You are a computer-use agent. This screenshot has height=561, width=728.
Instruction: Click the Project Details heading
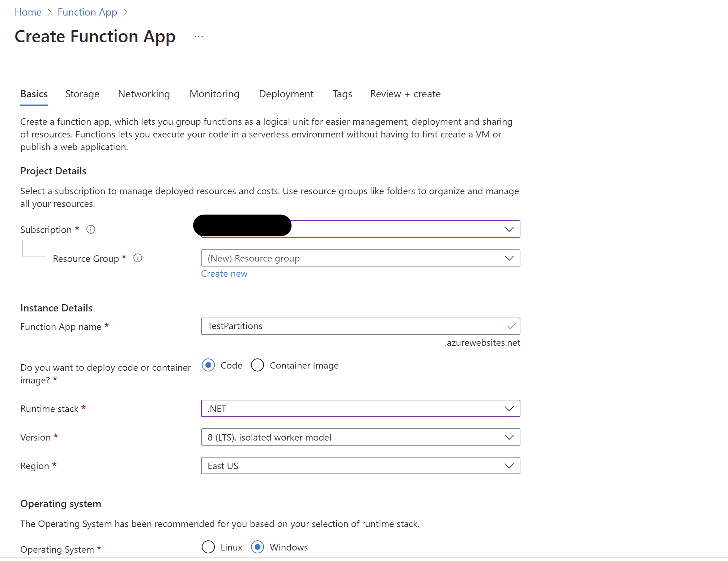pos(53,171)
